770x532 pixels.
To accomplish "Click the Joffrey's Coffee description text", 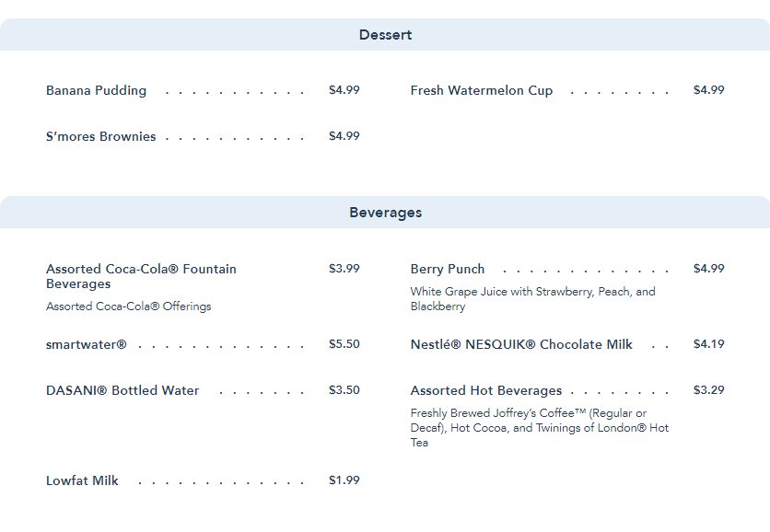I will 540,428.
